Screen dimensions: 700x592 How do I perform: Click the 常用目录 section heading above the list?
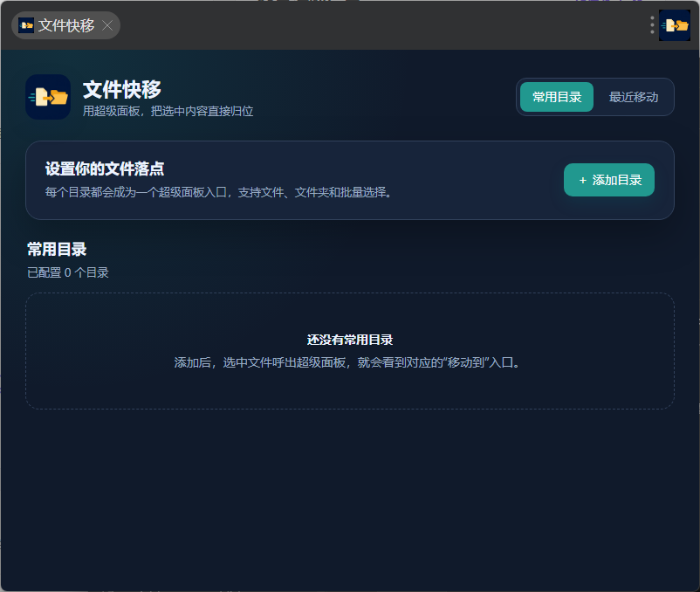[x=57, y=249]
